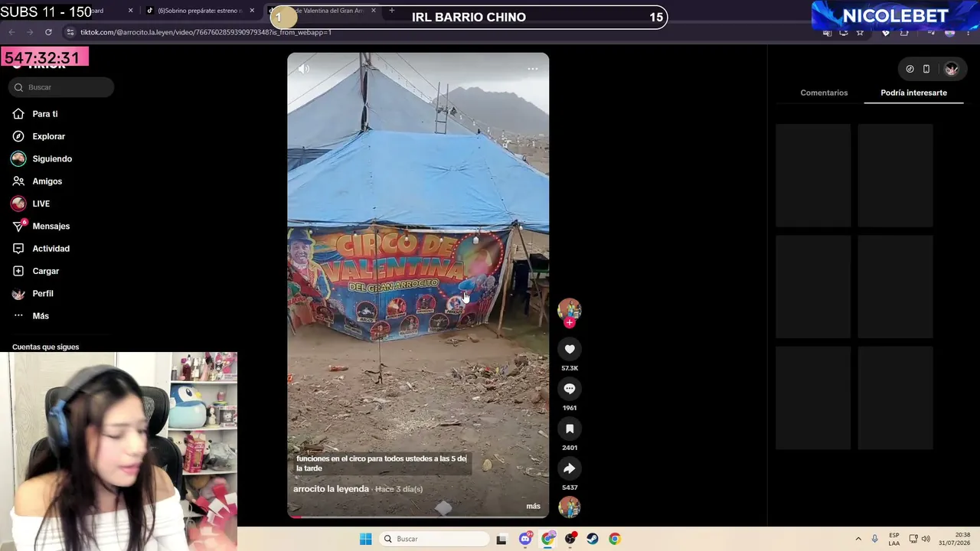Open OBS Studio from the taskbar
This screenshot has width=980, height=551.
(x=570, y=539)
